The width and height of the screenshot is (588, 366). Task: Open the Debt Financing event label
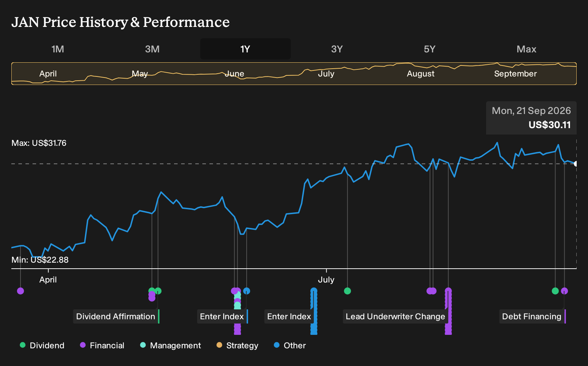point(532,316)
